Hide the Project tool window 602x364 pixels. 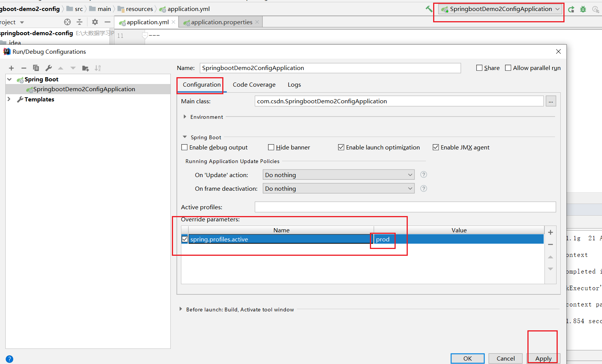click(108, 22)
